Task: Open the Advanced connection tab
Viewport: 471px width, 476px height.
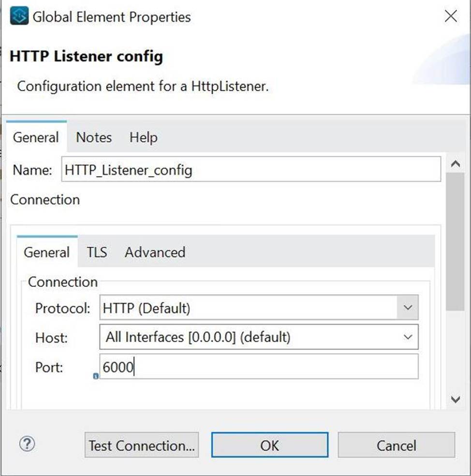Action: [x=155, y=252]
